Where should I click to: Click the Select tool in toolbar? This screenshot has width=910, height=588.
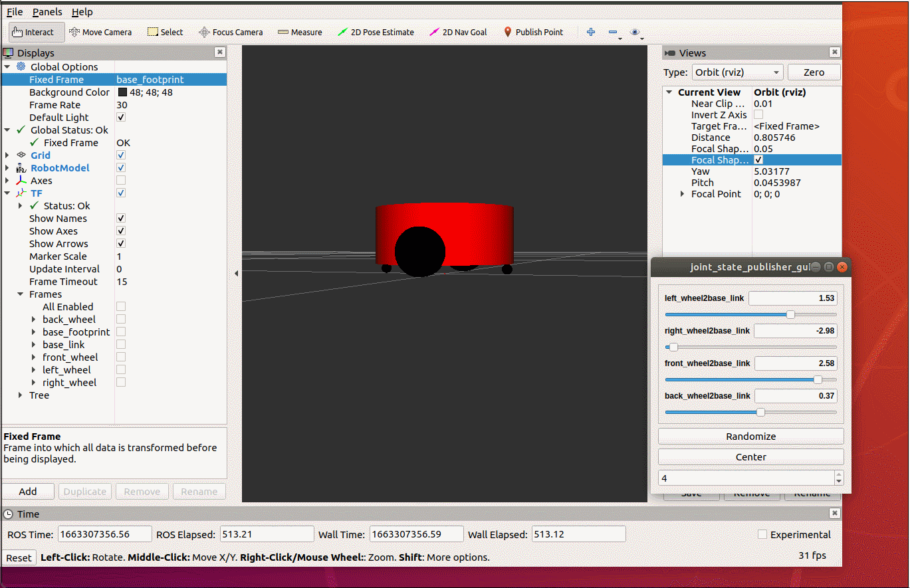166,32
